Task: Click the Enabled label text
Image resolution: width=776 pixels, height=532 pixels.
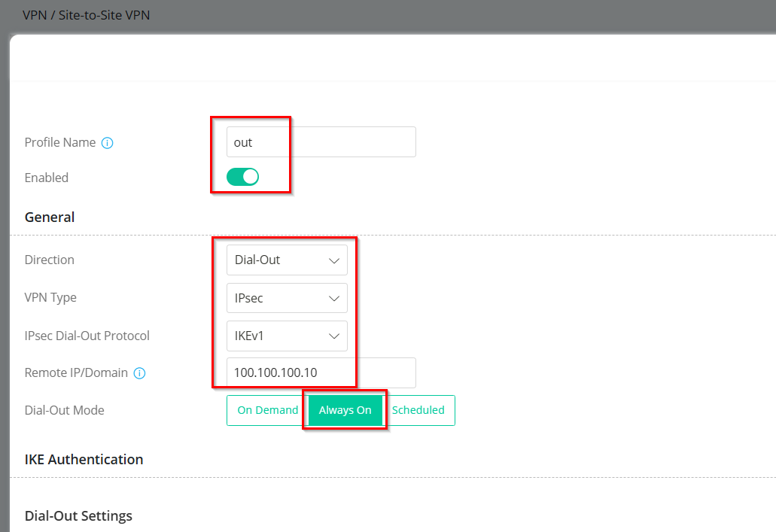Action: (x=47, y=178)
